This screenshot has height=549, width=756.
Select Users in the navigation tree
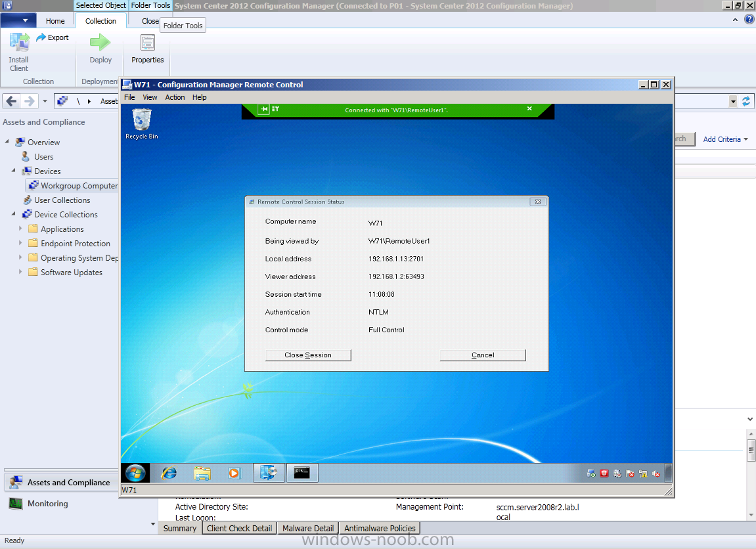44,157
